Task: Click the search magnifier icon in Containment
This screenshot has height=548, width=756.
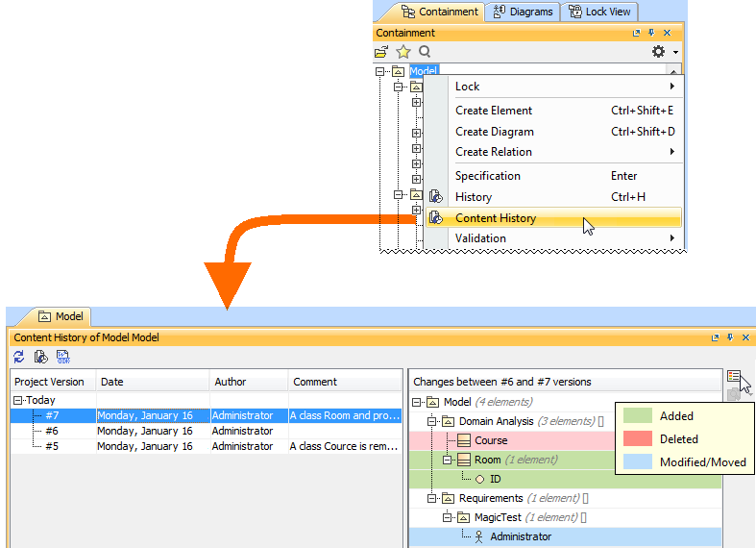Action: (425, 52)
